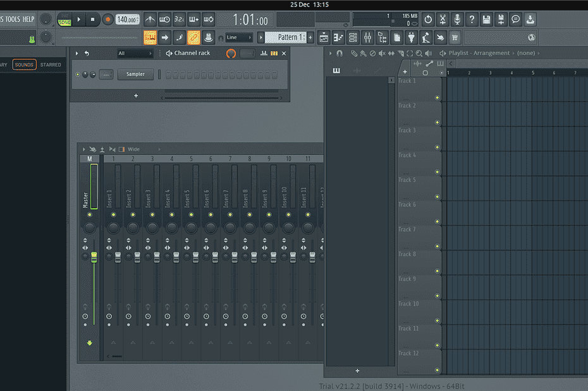Mute the Sampler channel green light
588x391 pixels.
78,74
